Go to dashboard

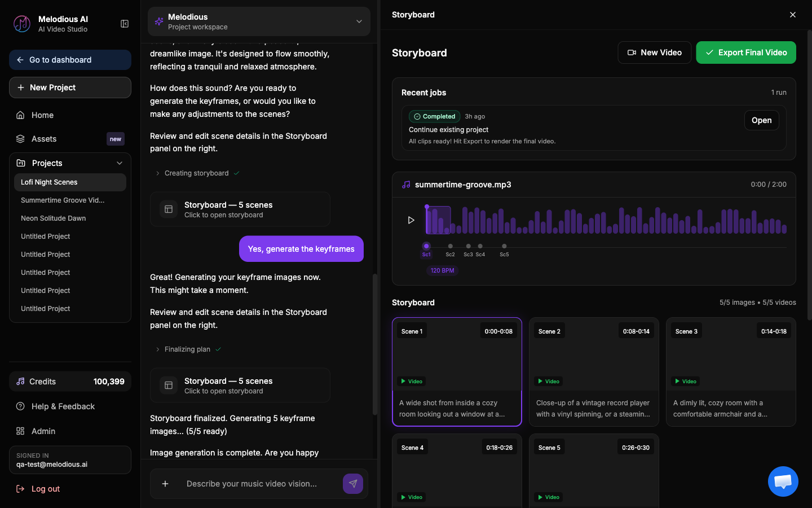click(x=70, y=60)
